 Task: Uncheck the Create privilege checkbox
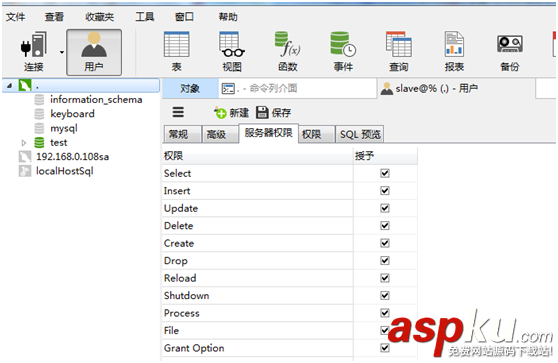pos(385,243)
